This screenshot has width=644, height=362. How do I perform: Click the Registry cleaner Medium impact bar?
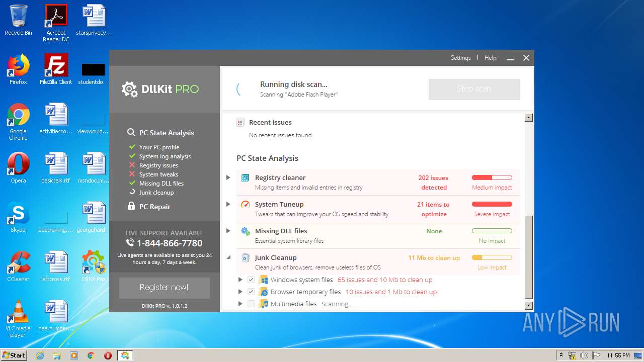click(492, 177)
